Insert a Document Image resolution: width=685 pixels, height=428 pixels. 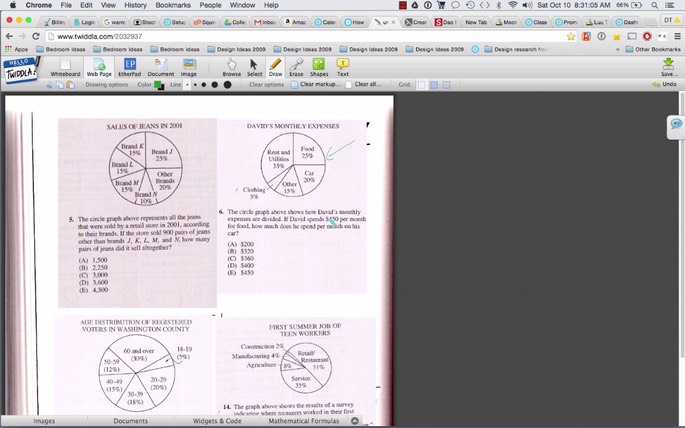(161, 68)
